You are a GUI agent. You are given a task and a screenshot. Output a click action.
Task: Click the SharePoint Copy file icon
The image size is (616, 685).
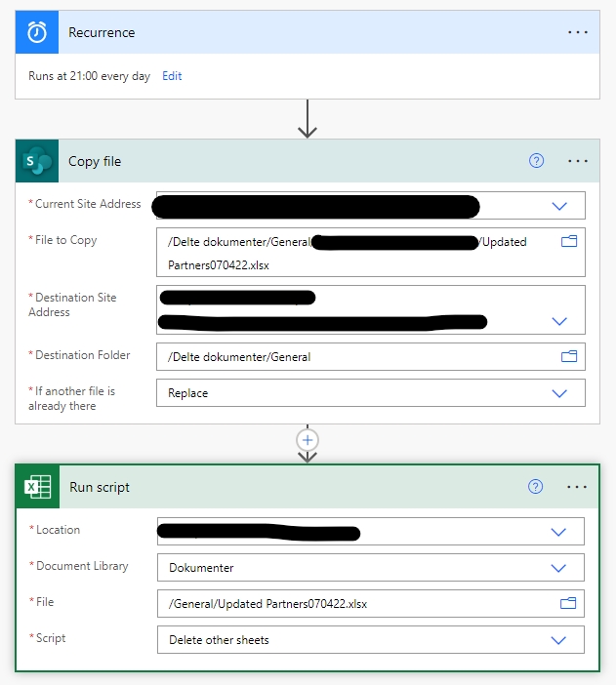(37, 161)
